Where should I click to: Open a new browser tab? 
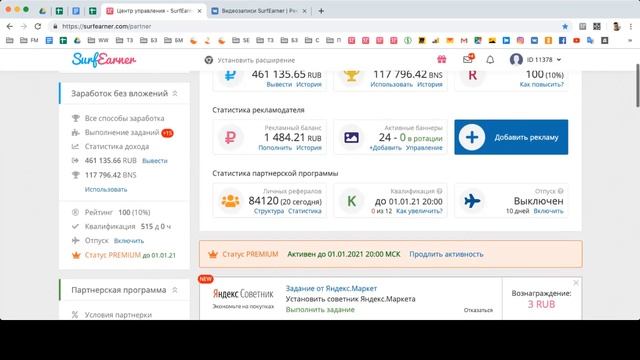(x=321, y=11)
